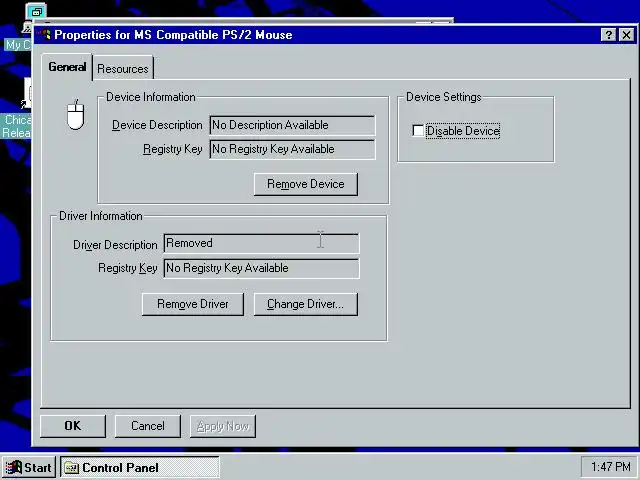The image size is (640, 480).
Task: Click the Start menu Windows logo
Action: [x=13, y=467]
